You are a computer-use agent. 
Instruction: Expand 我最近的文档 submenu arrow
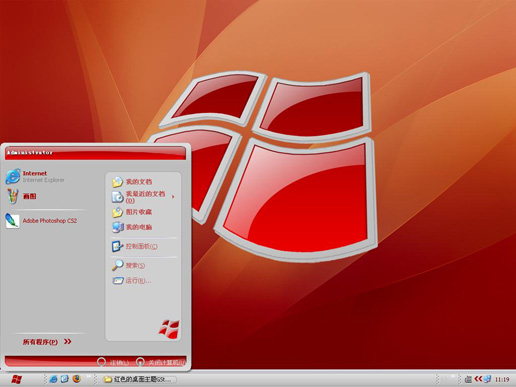[173, 197]
